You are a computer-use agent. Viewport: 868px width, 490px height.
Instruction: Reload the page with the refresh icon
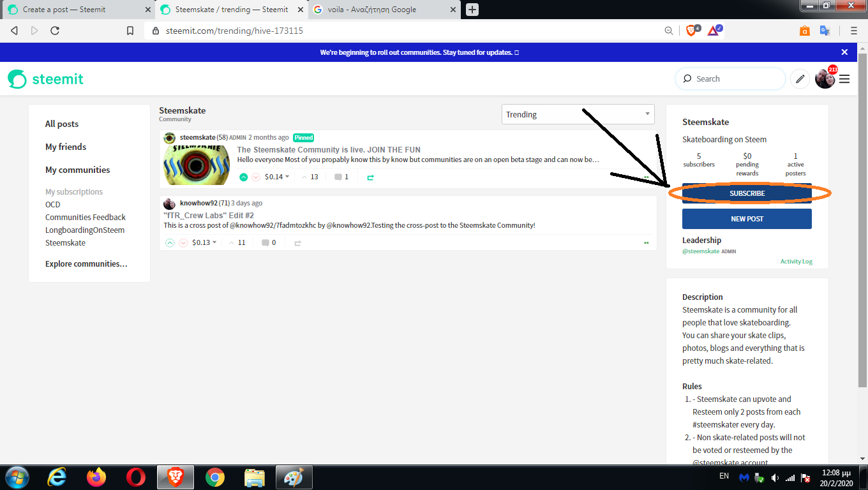[x=55, y=31]
